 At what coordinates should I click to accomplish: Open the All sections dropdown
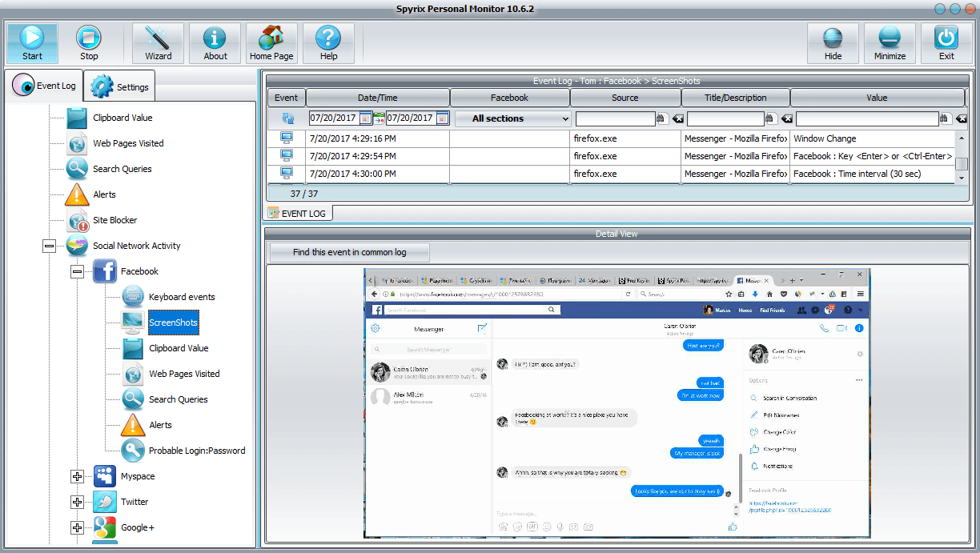513,118
